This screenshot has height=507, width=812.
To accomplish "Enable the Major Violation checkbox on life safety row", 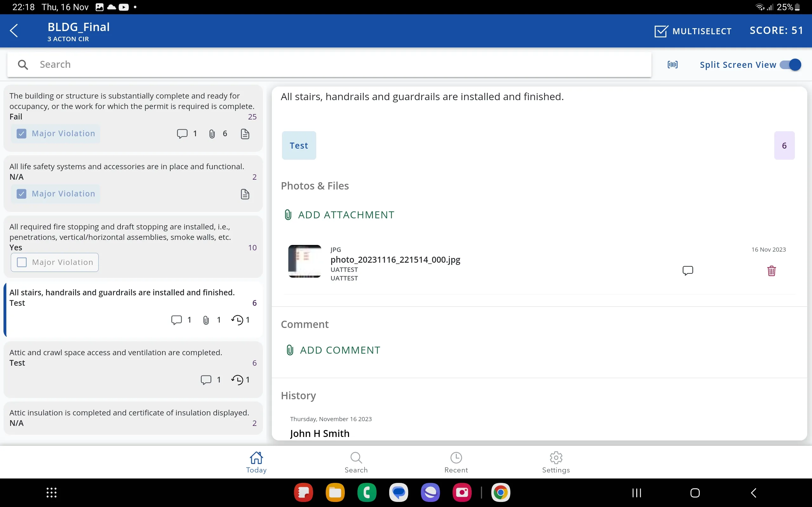I will [21, 193].
